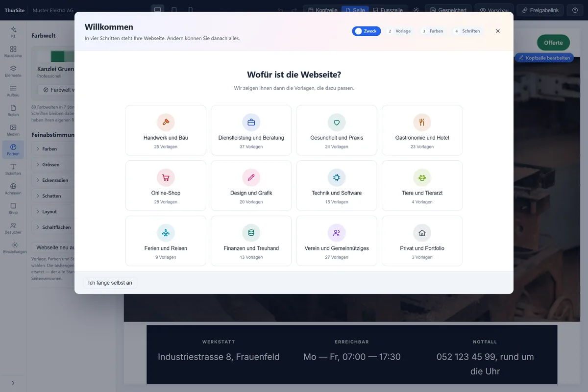Click the Farbwelt wählen button
This screenshot has width=588, height=392.
56,90
